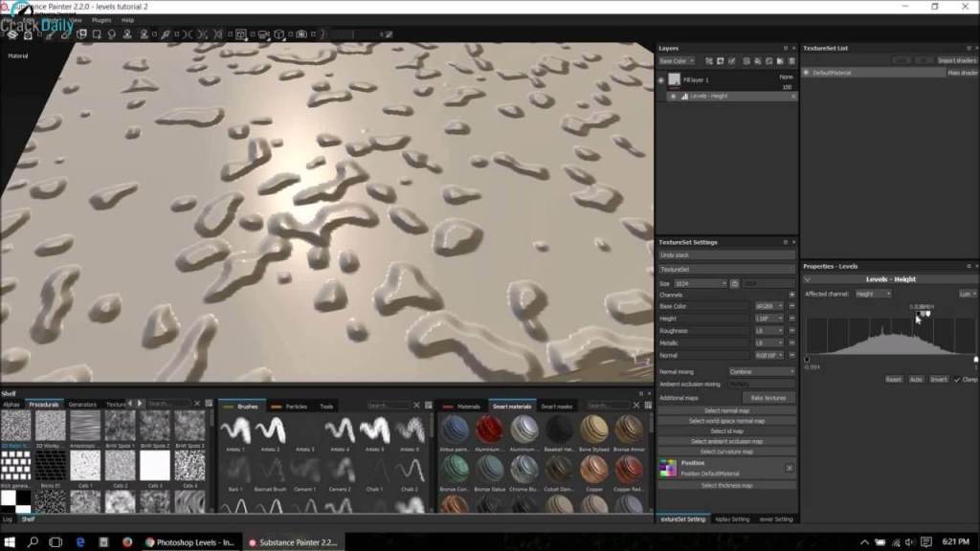980x551 pixels.
Task: Open the Plugins menu
Action: pyautogui.click(x=101, y=20)
